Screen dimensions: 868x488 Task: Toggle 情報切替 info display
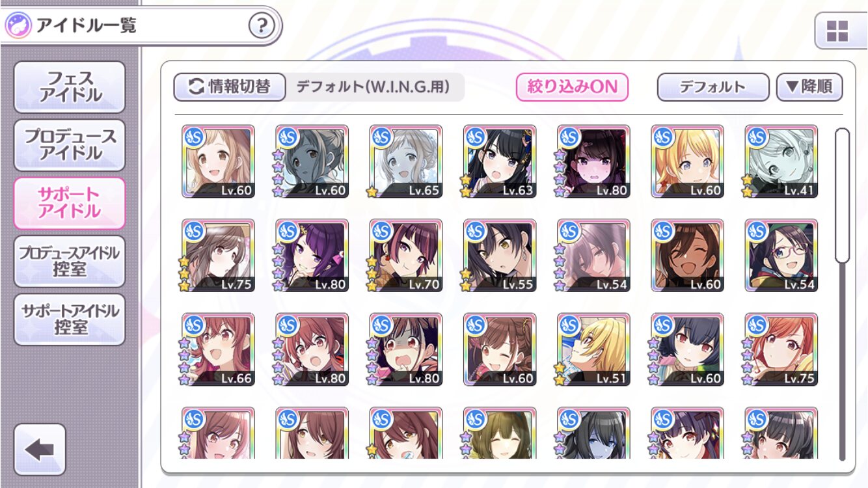click(x=230, y=87)
